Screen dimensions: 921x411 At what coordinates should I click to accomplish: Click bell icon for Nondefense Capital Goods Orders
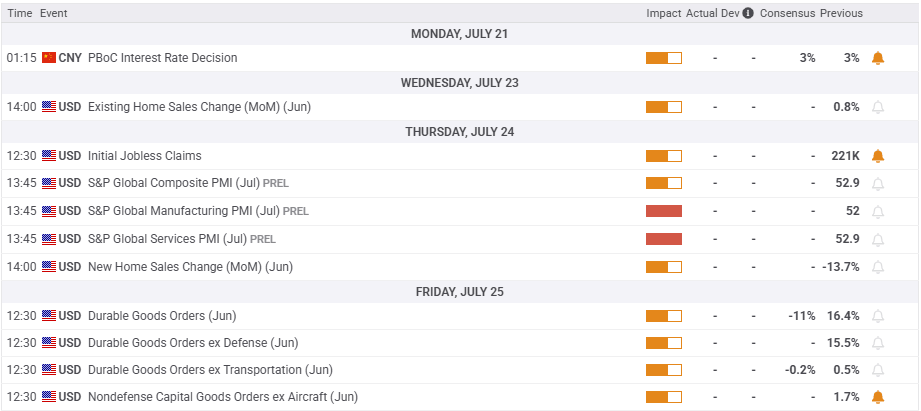click(x=878, y=397)
